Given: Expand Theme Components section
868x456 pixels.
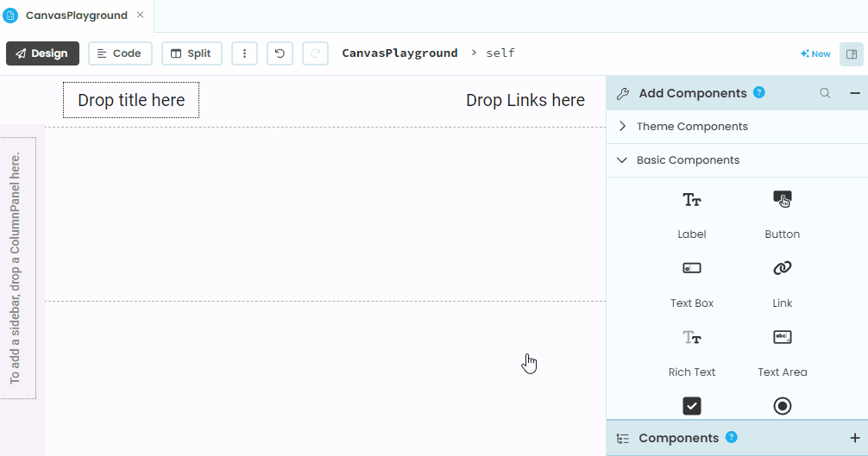Looking at the screenshot, I should coord(738,127).
